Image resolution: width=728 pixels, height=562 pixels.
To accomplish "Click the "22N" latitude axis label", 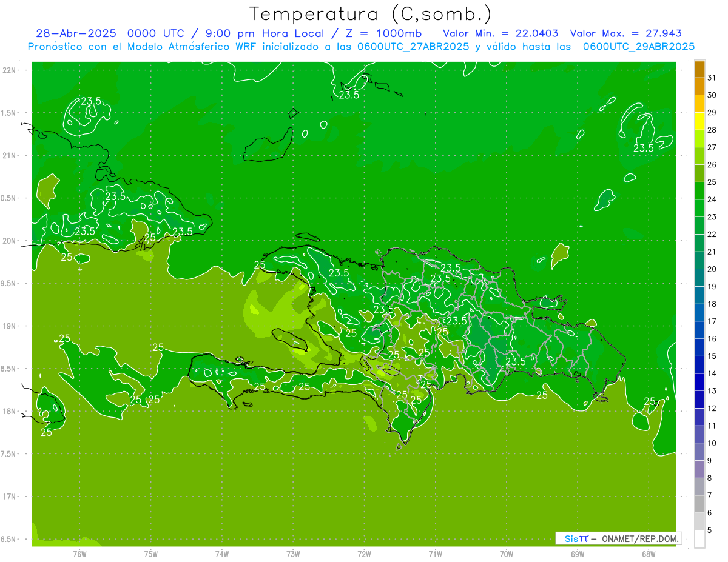I will pos(8,70).
